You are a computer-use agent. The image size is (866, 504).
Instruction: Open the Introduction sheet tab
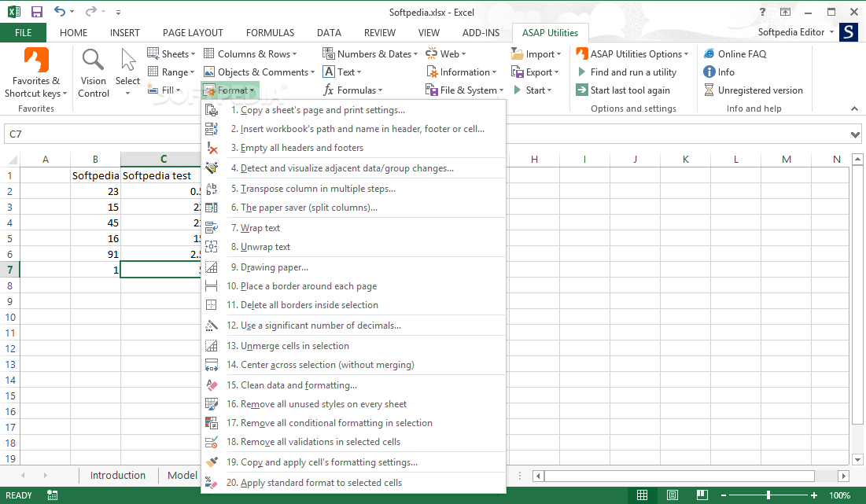(118, 475)
